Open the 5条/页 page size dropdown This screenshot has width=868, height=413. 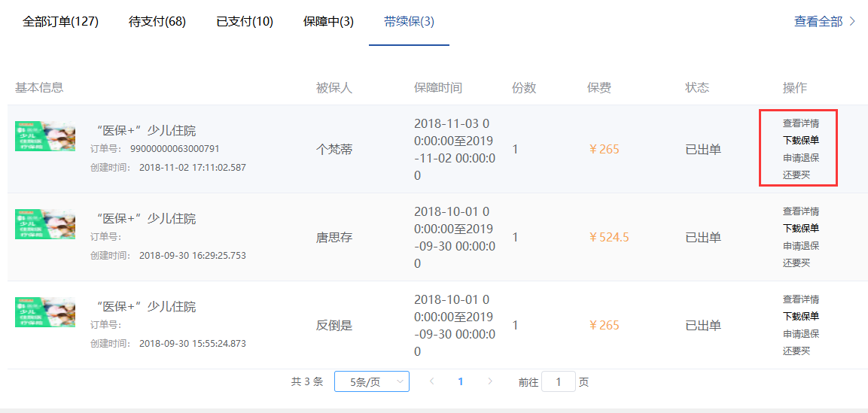point(371,381)
